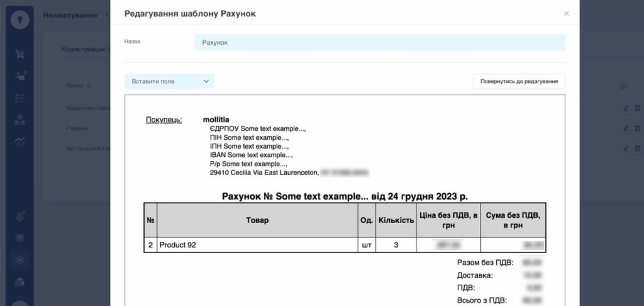Open the chat messages sidebar icon
Image resolution: width=644 pixels, height=306 pixels.
19,76
